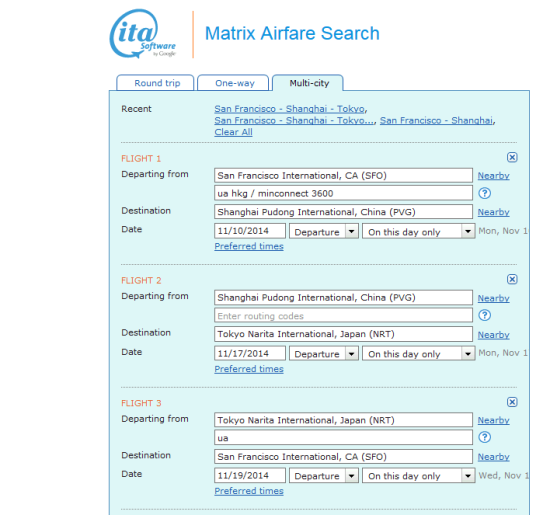Image resolution: width=550 pixels, height=515 pixels.
Task: Open recent search San Francisco - Shanghai
Action: coord(436,120)
